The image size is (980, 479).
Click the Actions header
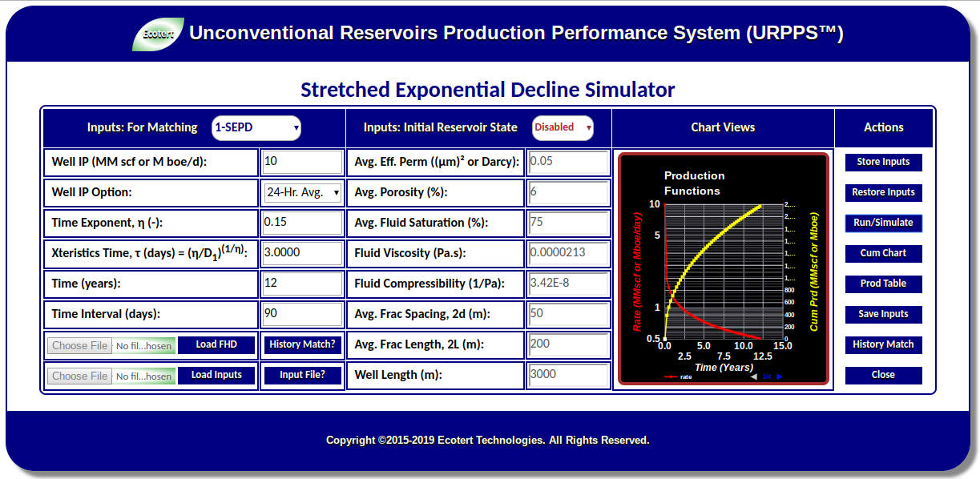click(884, 127)
